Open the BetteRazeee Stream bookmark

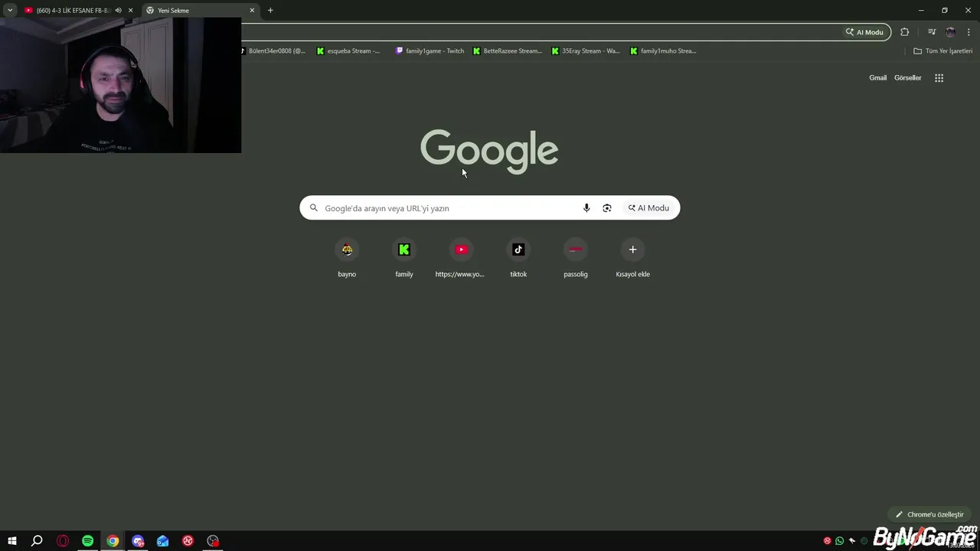[x=508, y=51]
